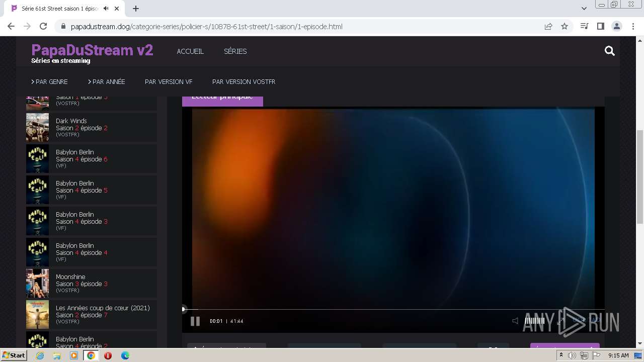The height and width of the screenshot is (362, 644).
Task: Reload the current page
Action: click(x=43, y=26)
